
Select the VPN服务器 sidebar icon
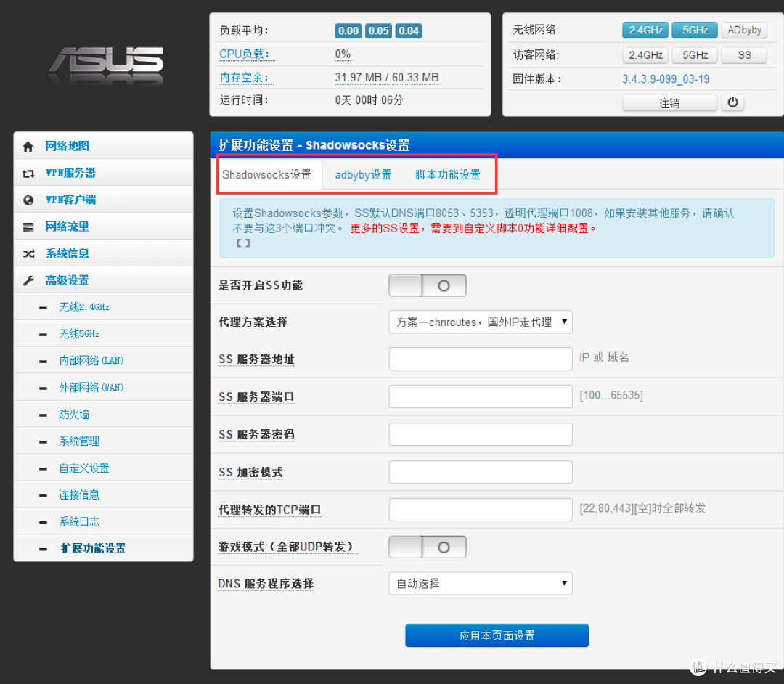tap(28, 172)
